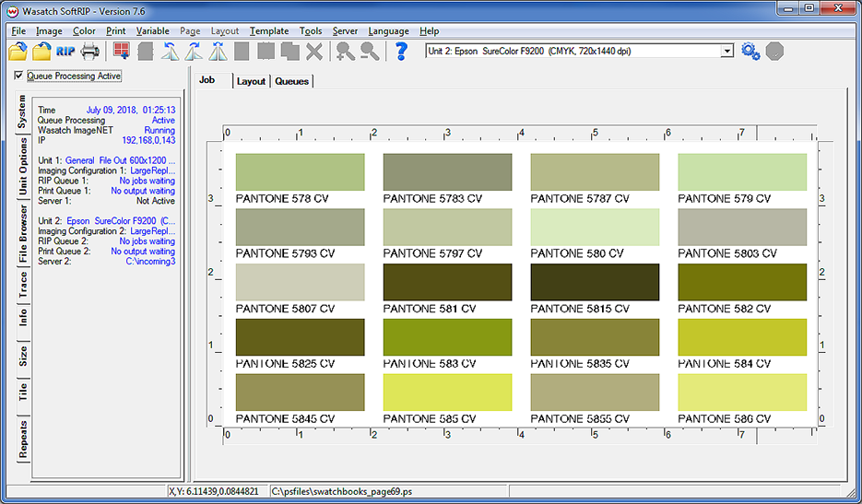Switch to the Layout tab
Image resolution: width=862 pixels, height=504 pixels.
[252, 81]
